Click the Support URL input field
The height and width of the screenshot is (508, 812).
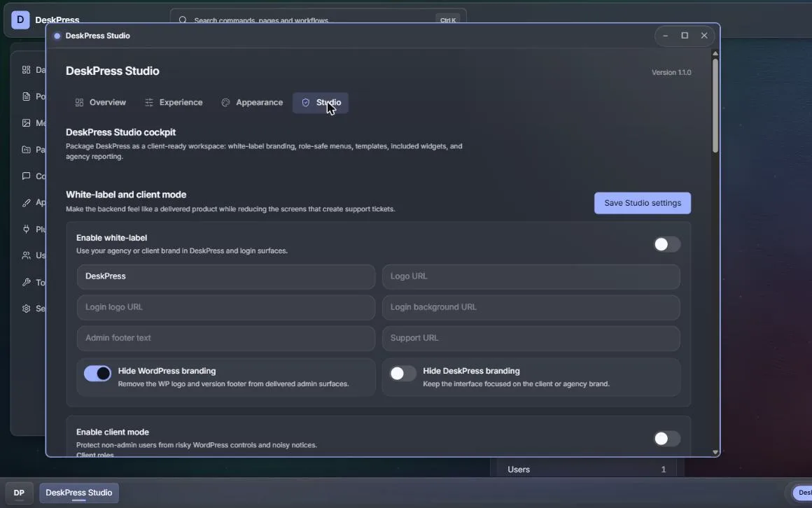[531, 338]
